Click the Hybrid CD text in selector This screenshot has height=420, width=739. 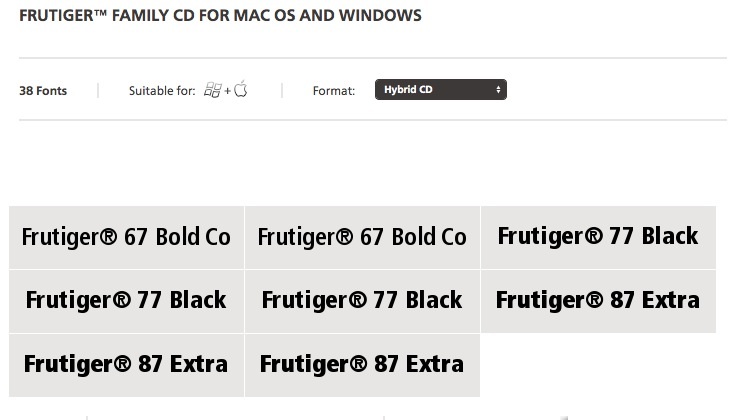tap(408, 90)
